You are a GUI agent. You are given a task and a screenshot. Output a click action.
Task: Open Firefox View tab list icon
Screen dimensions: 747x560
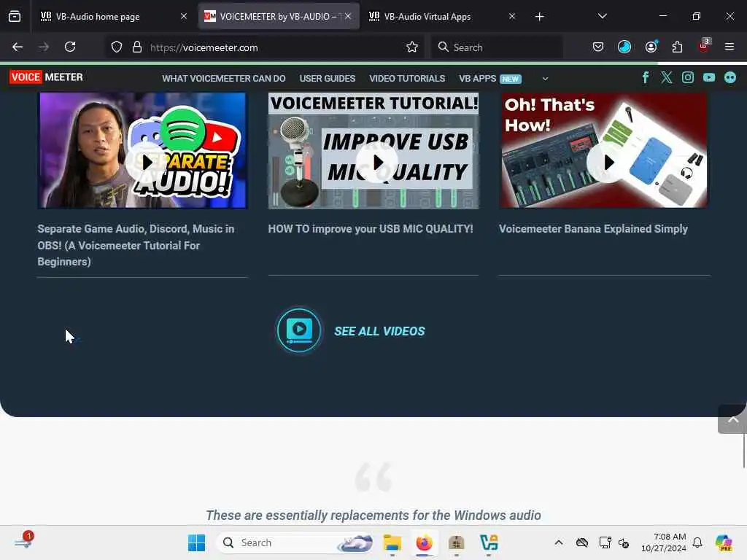click(15, 16)
